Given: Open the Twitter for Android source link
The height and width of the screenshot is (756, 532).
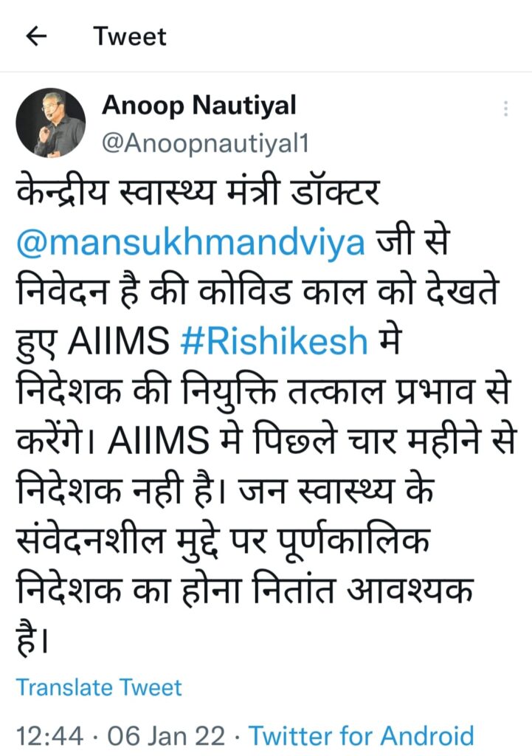Looking at the screenshot, I should click(362, 736).
